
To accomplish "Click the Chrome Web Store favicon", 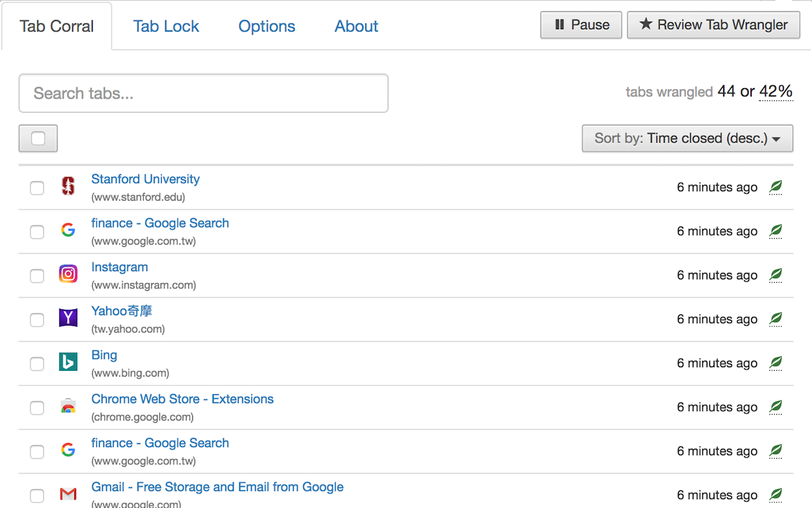I will pos(68,406).
